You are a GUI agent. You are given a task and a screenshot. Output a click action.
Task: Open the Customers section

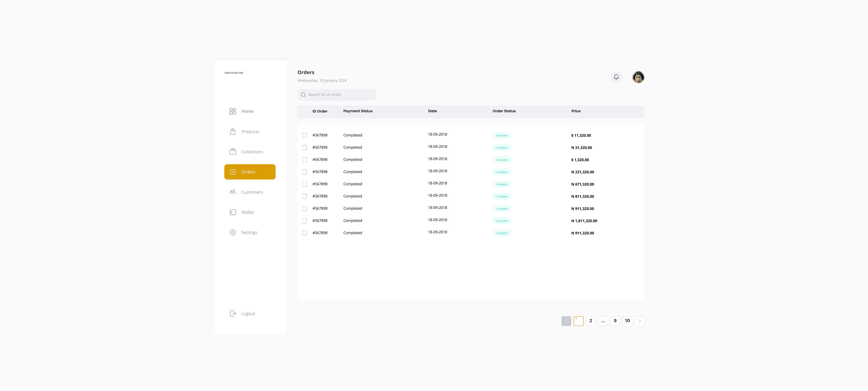252,192
